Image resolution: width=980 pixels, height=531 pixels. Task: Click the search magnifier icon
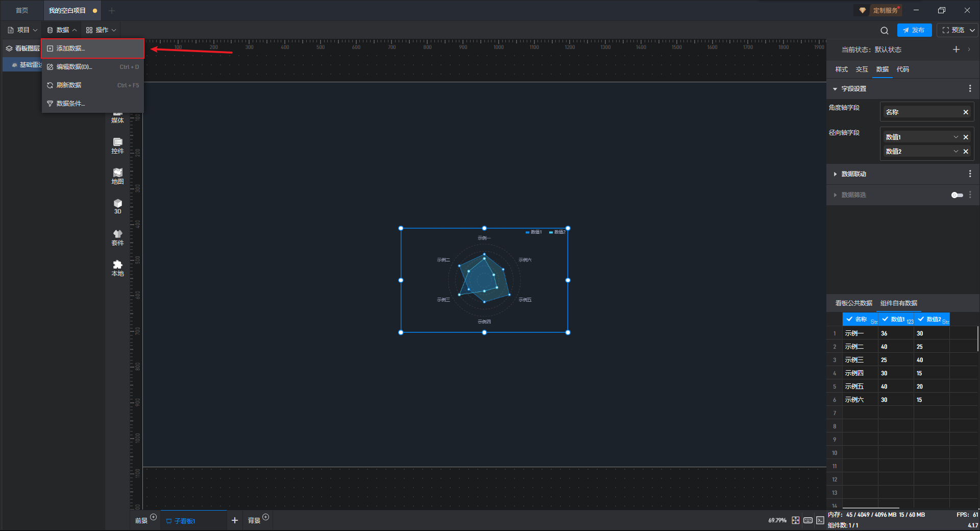pos(884,30)
